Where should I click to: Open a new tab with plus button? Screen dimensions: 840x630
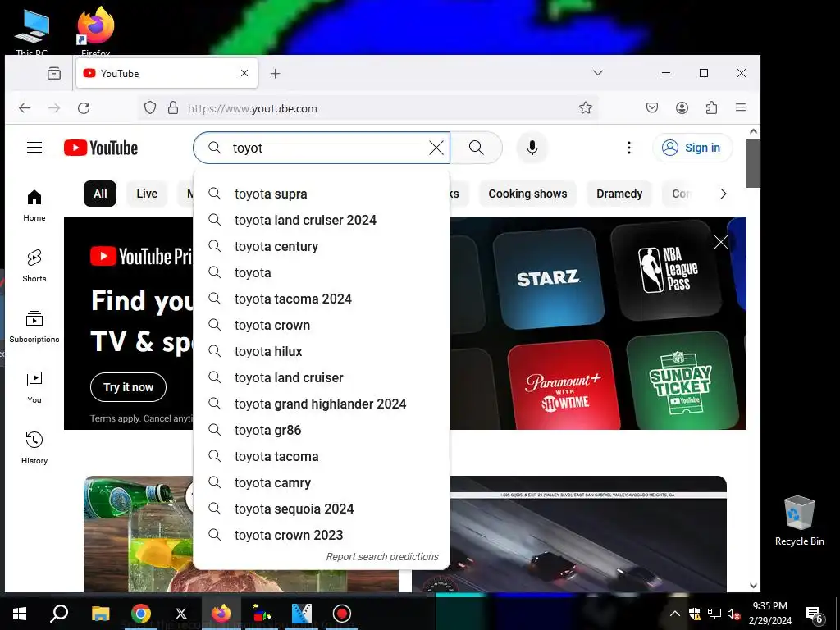click(276, 73)
